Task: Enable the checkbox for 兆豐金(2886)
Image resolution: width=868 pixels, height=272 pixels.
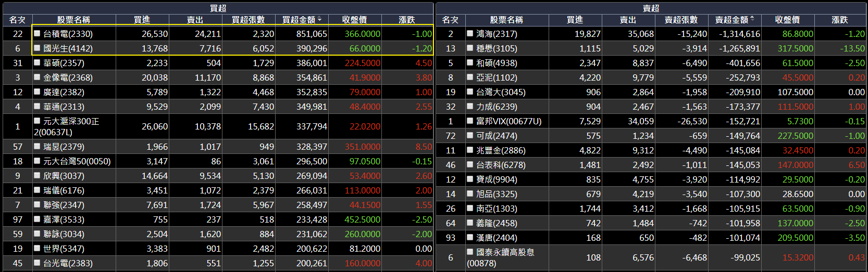Action: [470, 150]
